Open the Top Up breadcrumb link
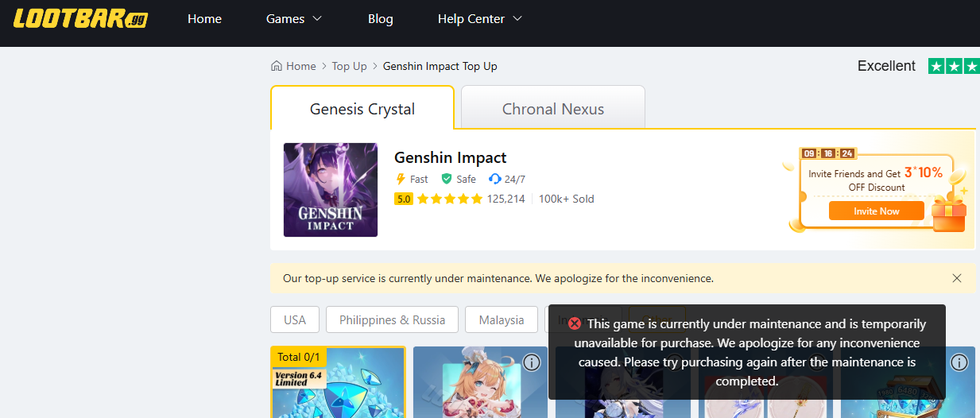980x418 pixels. (x=350, y=66)
